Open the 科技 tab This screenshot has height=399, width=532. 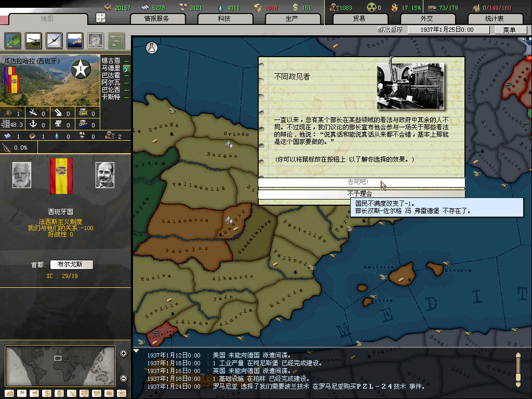[x=224, y=19]
